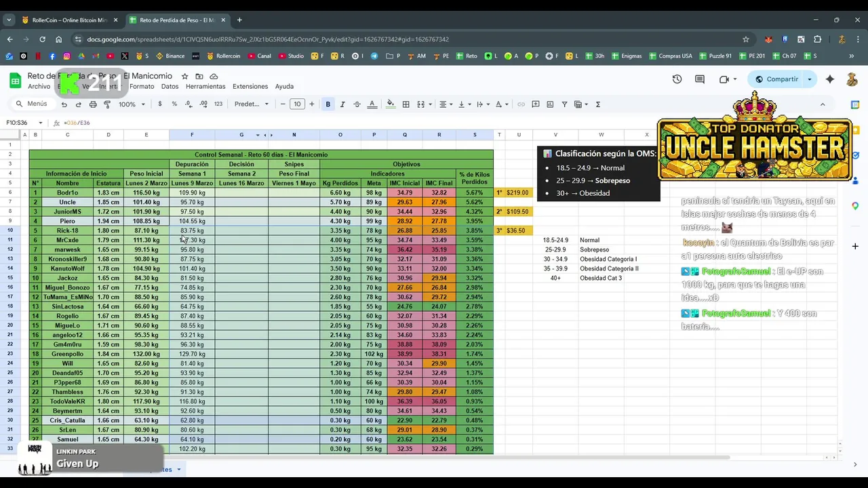Create a filter

[x=564, y=104]
